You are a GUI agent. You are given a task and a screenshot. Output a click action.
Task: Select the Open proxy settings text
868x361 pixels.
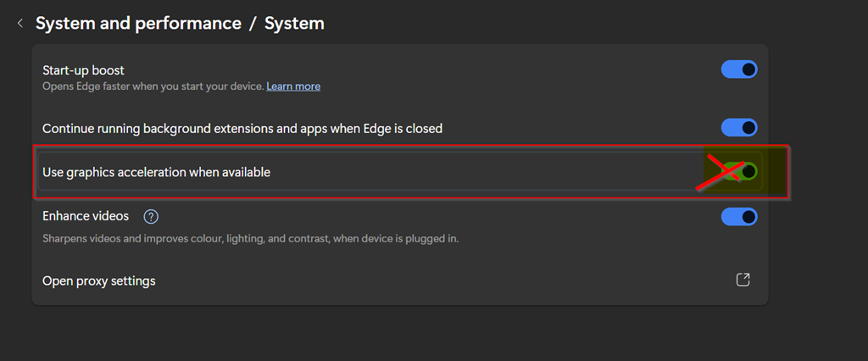(x=99, y=280)
